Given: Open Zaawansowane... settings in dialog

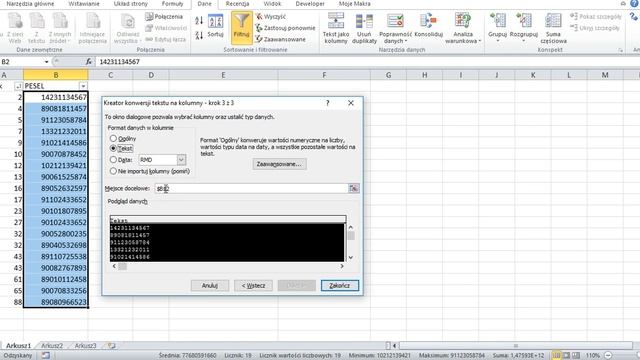Looking at the screenshot, I should click(279, 164).
